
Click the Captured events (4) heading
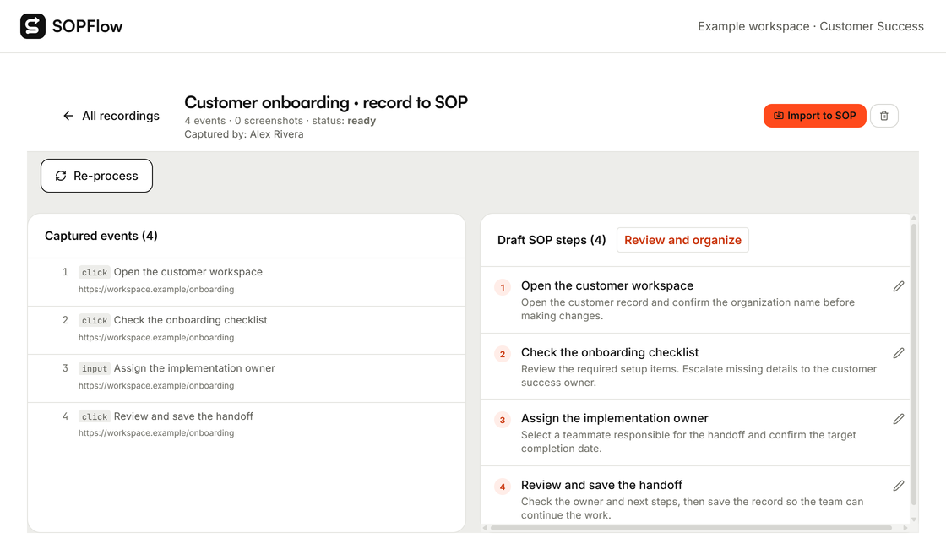[101, 236]
